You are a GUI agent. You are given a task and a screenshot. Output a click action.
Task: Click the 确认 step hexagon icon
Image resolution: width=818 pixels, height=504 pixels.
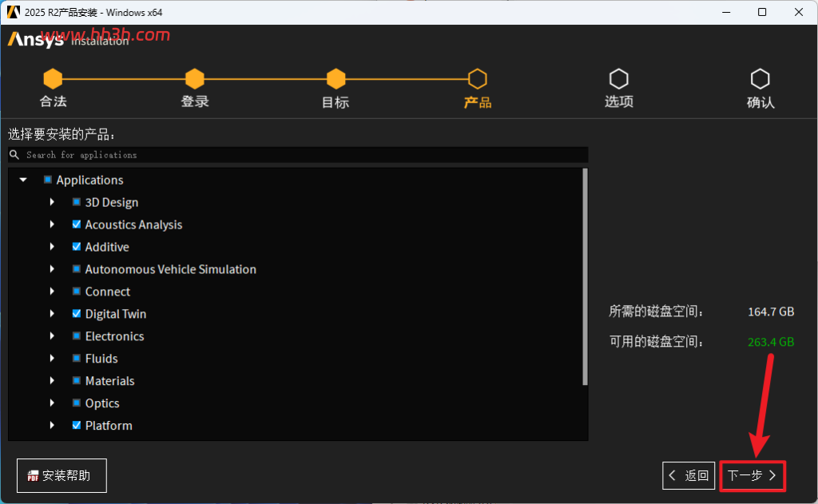(760, 79)
